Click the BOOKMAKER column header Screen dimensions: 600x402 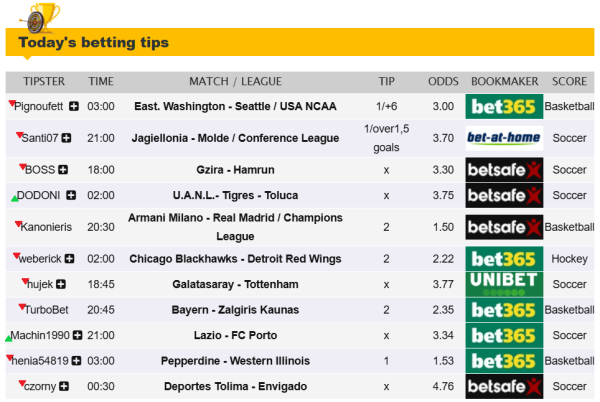point(505,81)
